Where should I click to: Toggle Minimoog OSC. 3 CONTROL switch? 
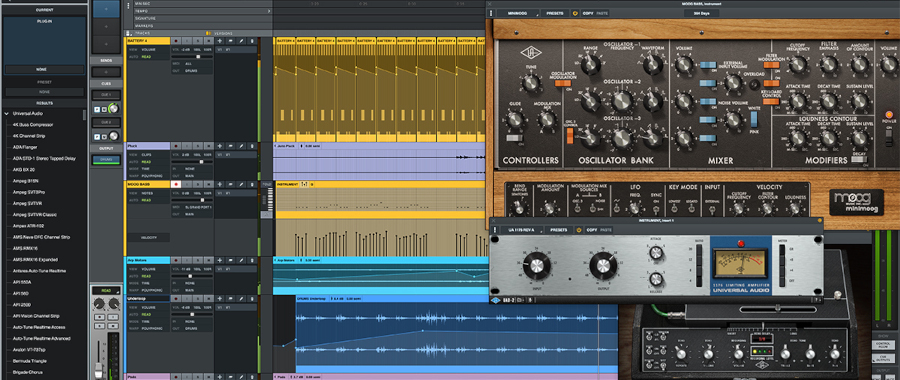tap(570, 135)
